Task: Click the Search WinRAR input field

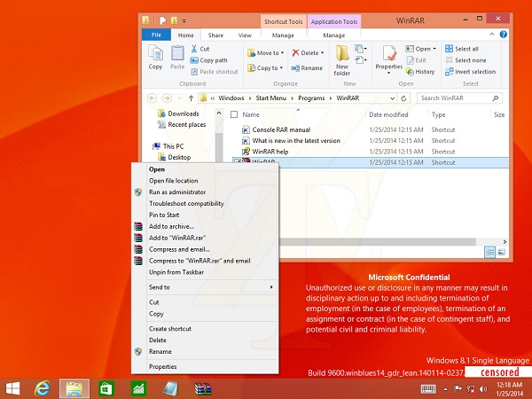Action: coord(452,98)
